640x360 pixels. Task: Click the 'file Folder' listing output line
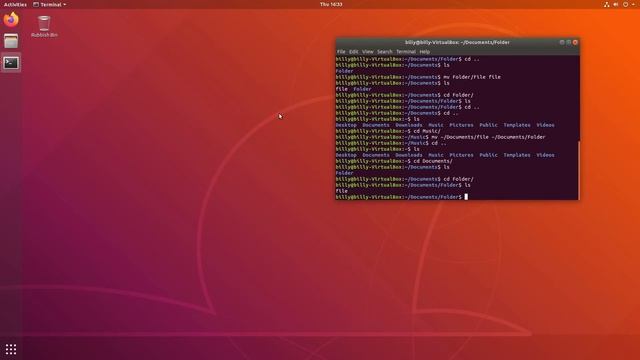[x=353, y=89]
